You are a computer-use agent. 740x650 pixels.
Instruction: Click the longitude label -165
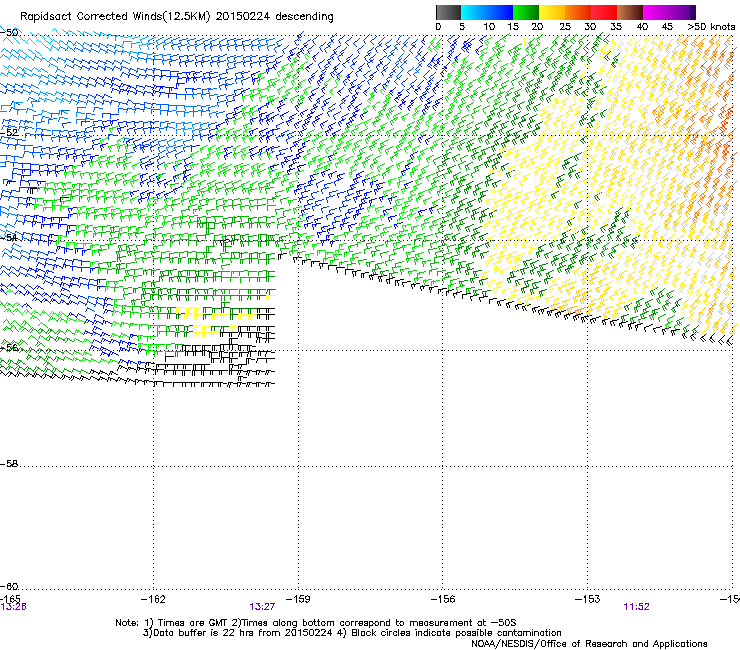[10, 599]
